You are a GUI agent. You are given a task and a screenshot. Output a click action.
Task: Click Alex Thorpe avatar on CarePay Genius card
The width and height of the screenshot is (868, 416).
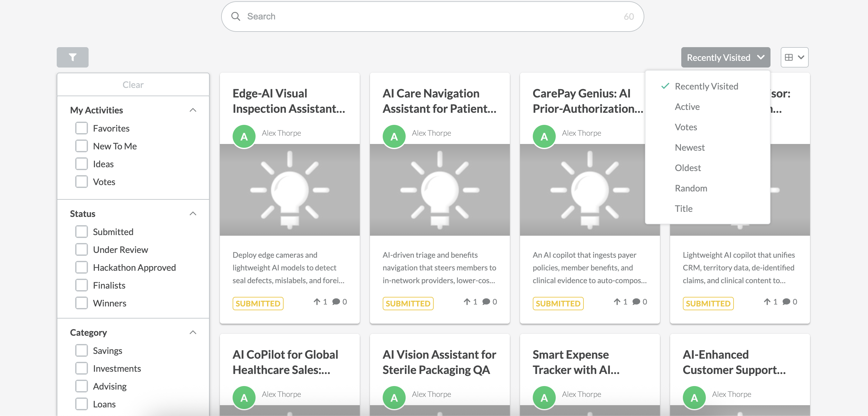pyautogui.click(x=544, y=136)
